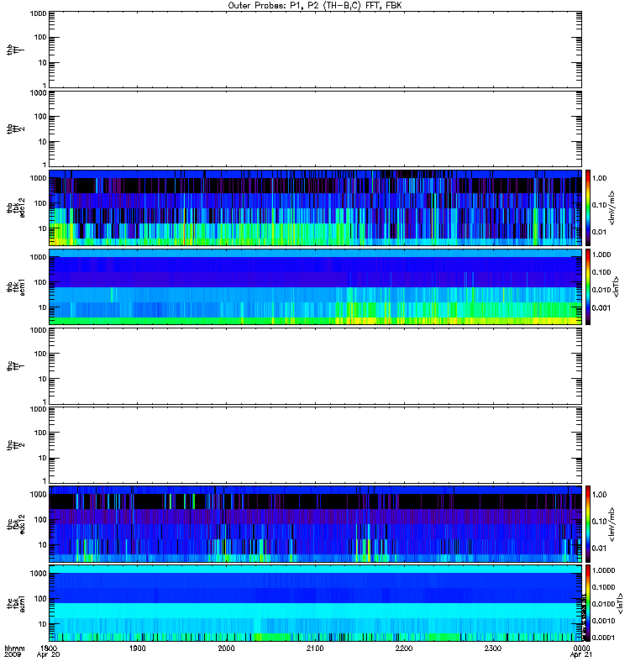
Task: Click the 0.10 tick on the thc edc12 color bar
Action: pos(599,521)
